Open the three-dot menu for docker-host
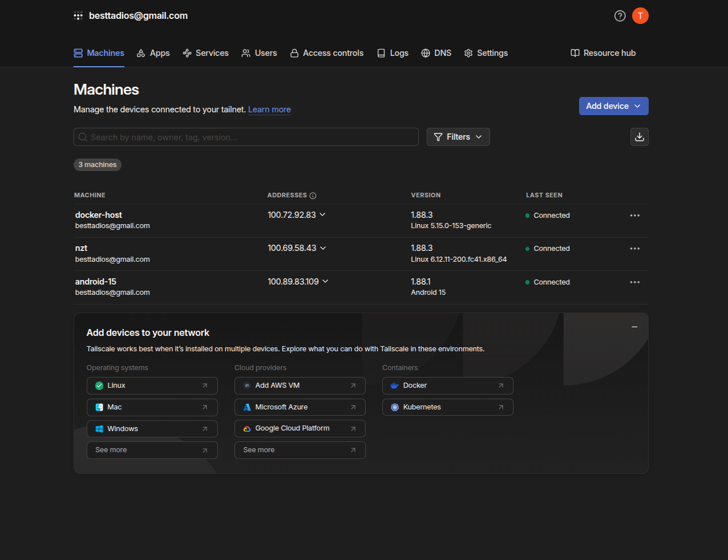 [x=634, y=216]
